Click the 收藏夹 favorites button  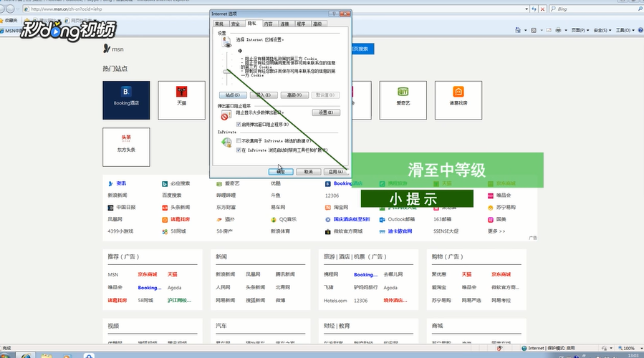[x=9, y=20]
